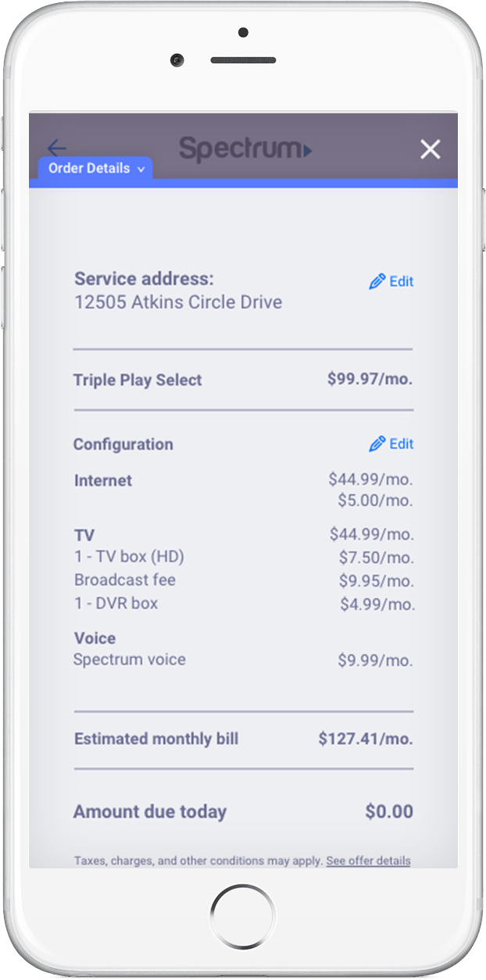
Task: Open the See offer details link
Action: pyautogui.click(x=368, y=861)
